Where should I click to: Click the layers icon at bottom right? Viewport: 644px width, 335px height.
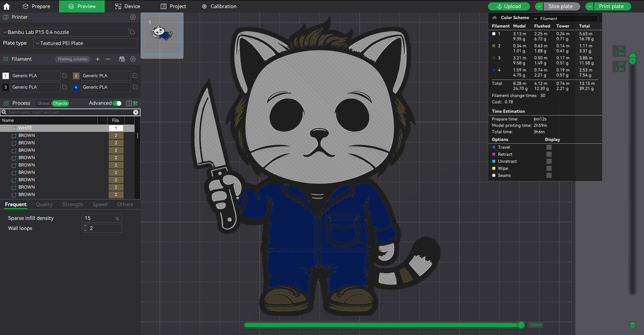[x=633, y=325]
